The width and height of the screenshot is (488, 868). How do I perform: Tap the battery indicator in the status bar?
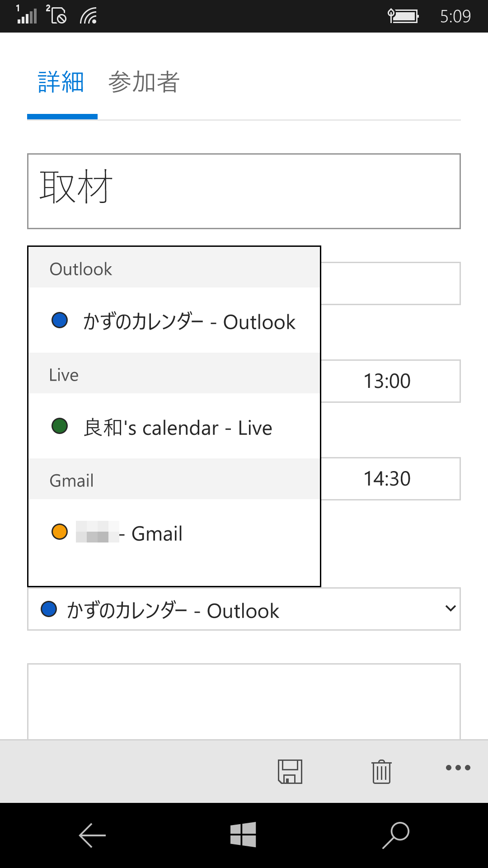pos(403,16)
